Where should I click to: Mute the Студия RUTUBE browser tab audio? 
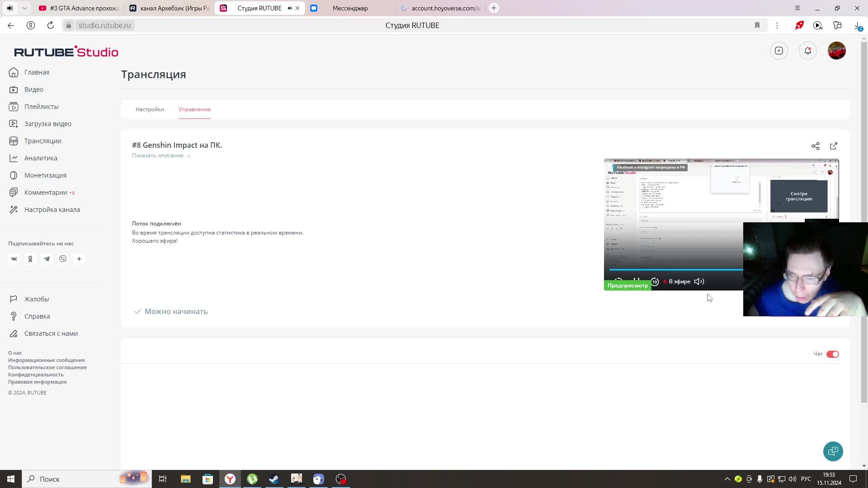[290, 8]
